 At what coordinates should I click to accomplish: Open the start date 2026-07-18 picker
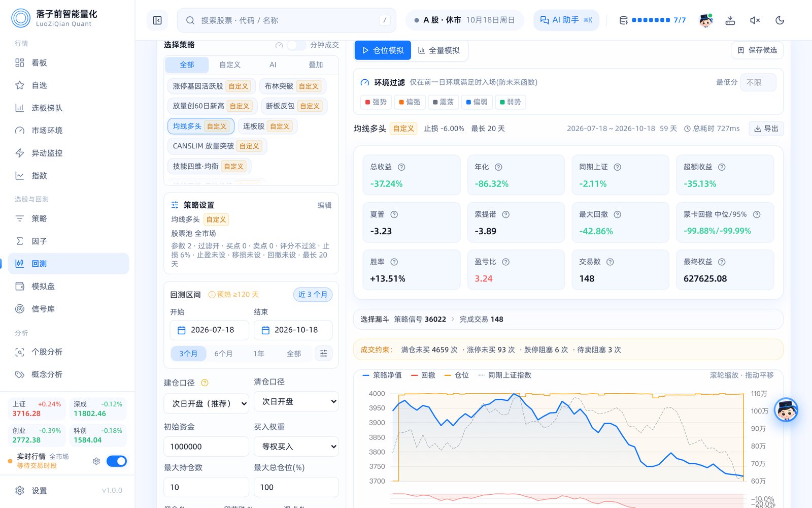click(209, 330)
